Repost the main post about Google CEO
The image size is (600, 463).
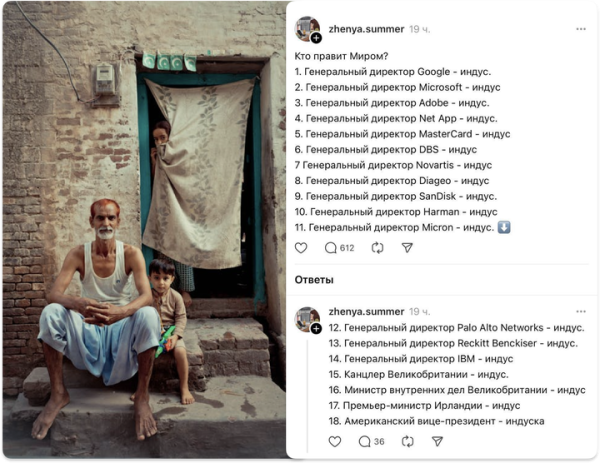point(377,248)
